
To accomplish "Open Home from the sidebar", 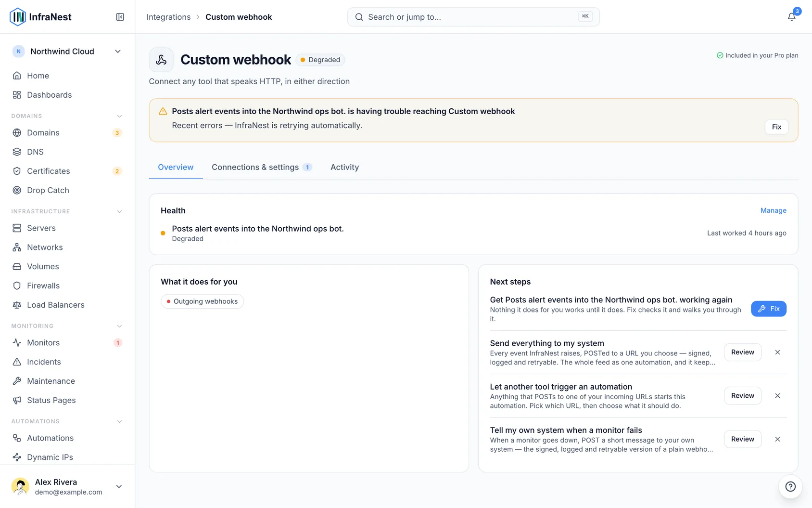I will click(67, 76).
